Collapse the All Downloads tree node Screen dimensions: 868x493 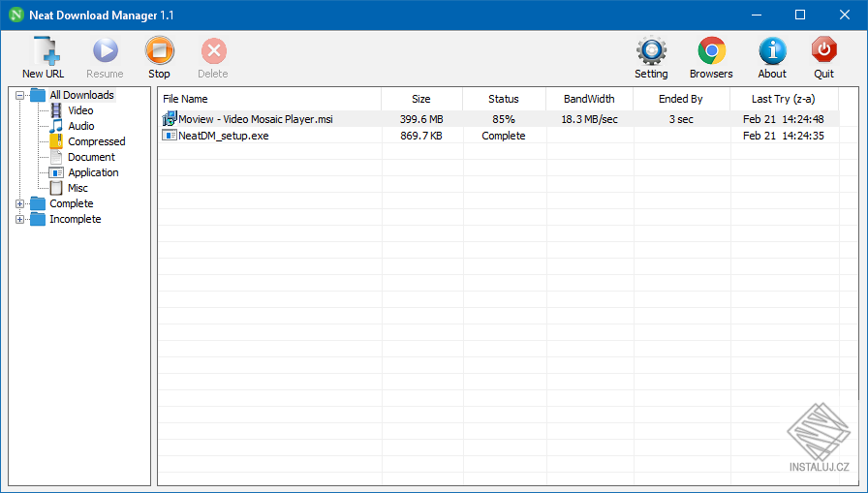pyautogui.click(x=20, y=95)
